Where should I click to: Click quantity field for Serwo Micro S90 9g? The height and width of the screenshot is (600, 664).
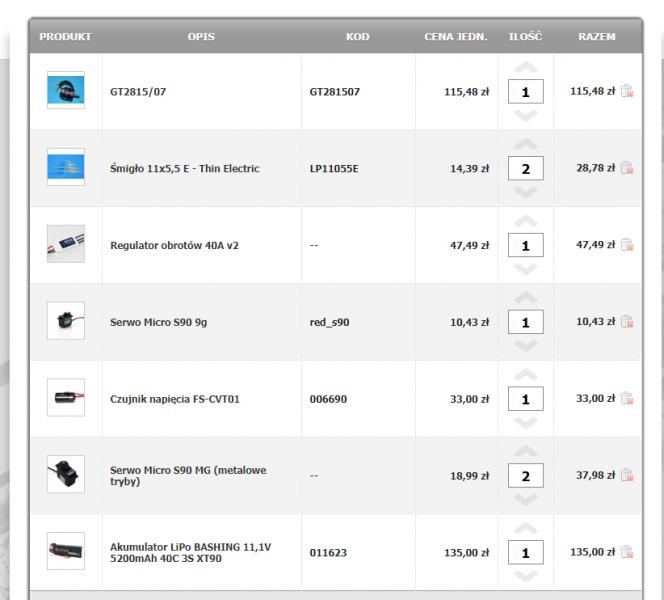point(525,323)
